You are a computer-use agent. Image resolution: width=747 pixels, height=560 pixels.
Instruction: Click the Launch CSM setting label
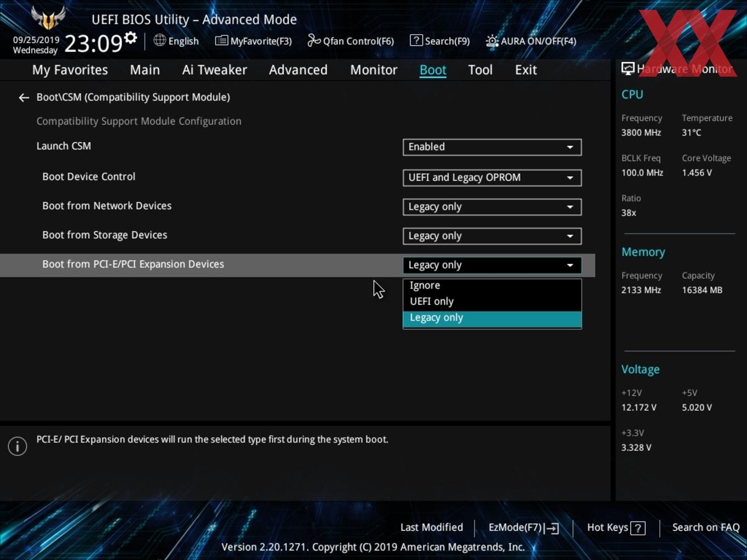tap(64, 146)
